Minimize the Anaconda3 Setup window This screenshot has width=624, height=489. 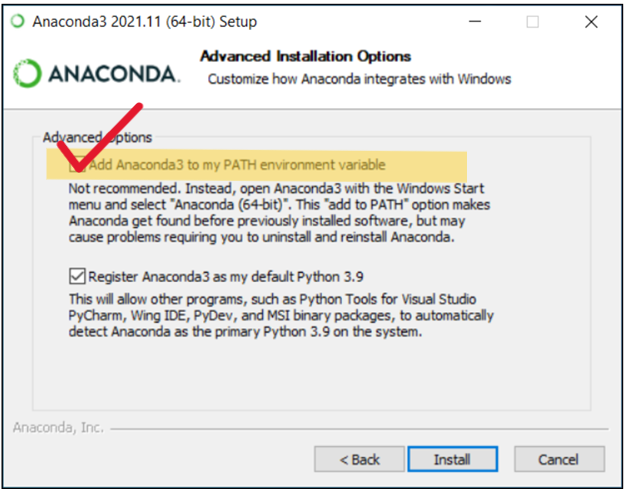tap(475, 22)
